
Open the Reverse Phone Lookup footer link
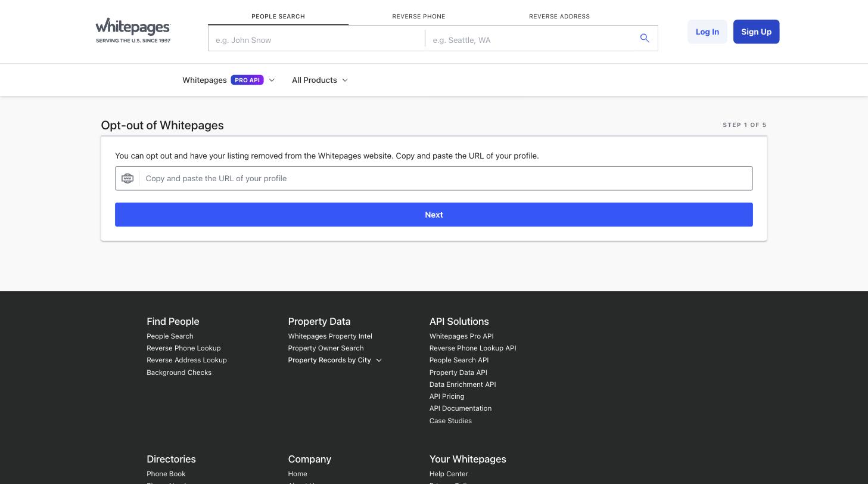click(x=183, y=348)
